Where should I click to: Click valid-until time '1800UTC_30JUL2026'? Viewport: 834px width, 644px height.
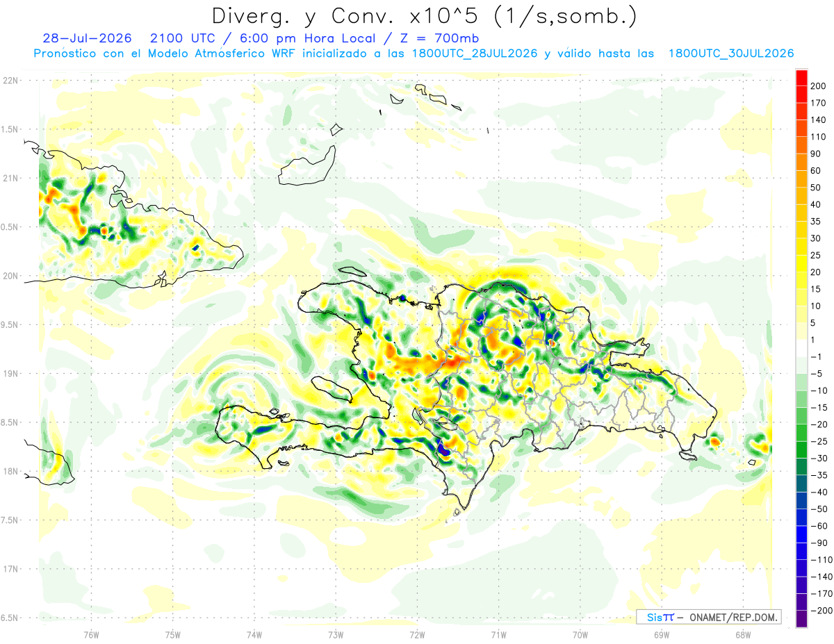point(730,53)
